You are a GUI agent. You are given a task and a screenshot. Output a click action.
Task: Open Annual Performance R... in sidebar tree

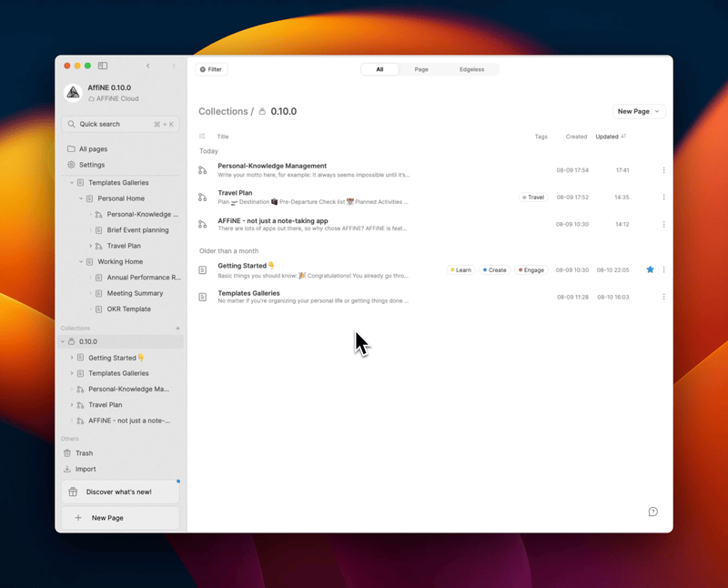144,278
